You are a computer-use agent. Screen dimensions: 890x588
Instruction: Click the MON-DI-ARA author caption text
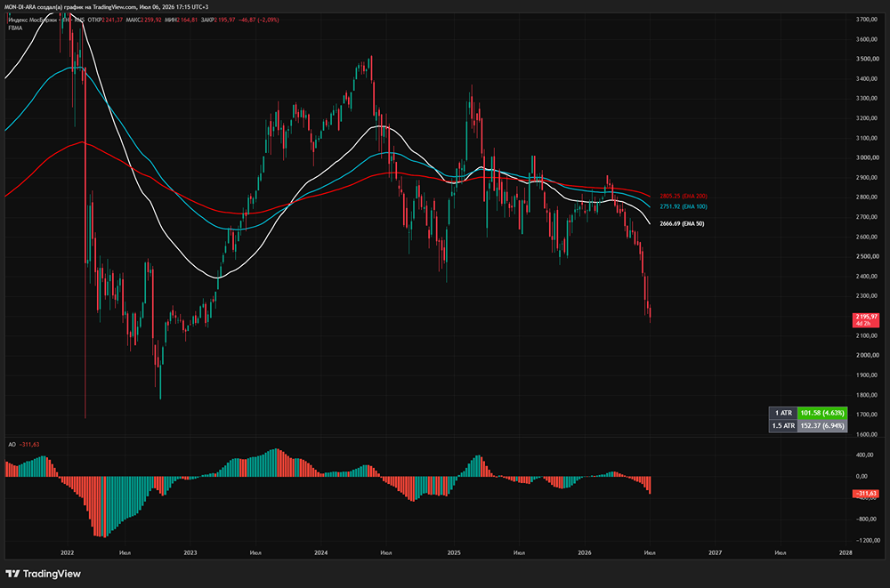tap(106, 7)
